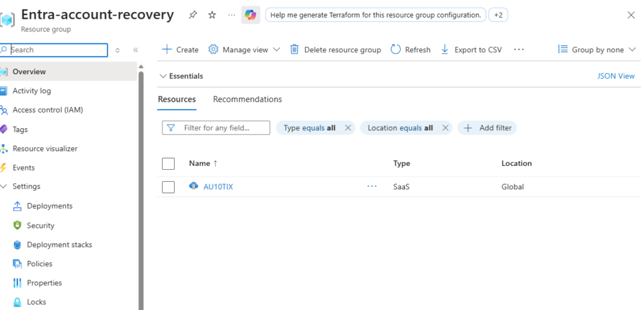
Task: Click the Copilot icon in the header
Action: (250, 15)
